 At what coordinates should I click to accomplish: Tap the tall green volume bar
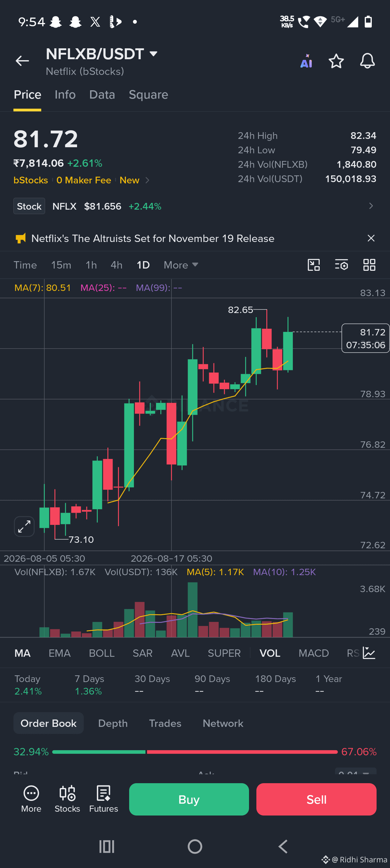(192, 610)
